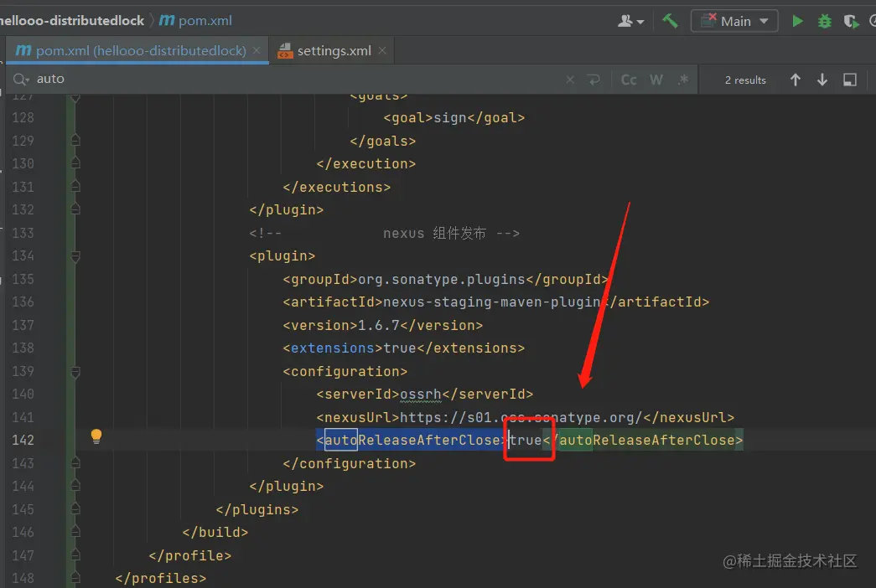Toggle Match Case (Cc) search option
The image size is (876, 588).
(629, 80)
